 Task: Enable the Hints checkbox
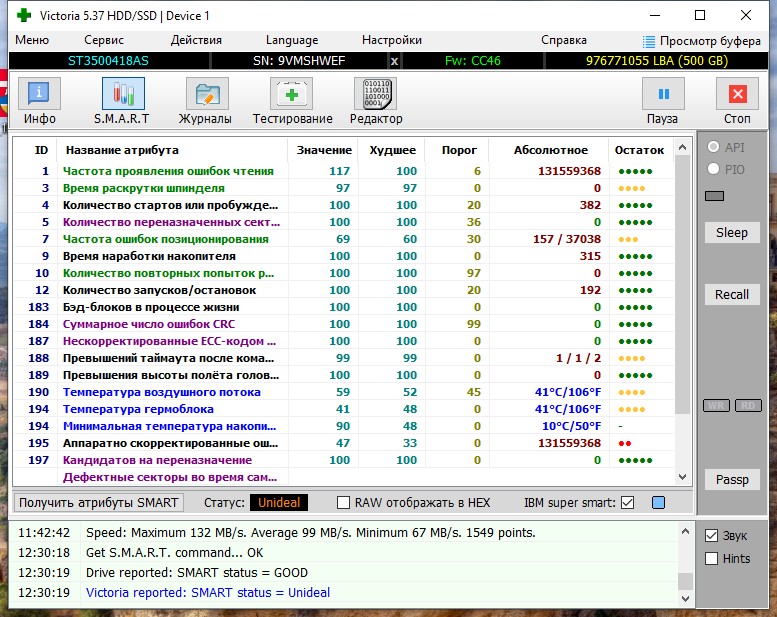[x=712, y=559]
